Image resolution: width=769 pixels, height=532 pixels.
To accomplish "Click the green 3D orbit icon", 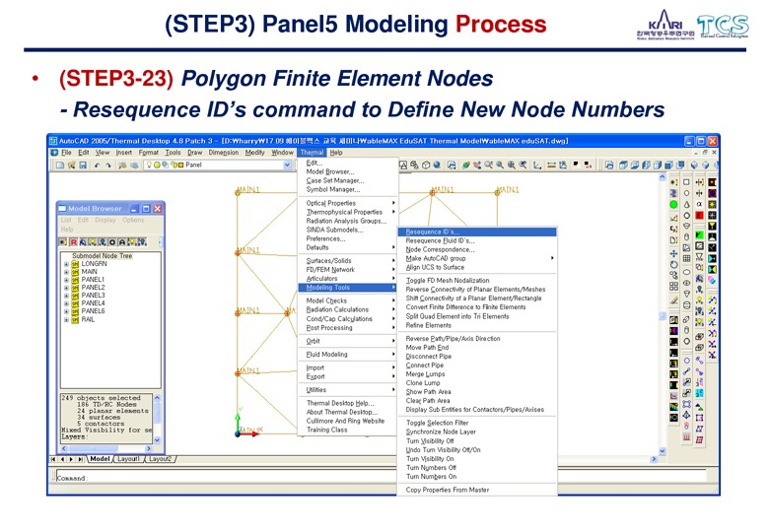I will point(466,166).
